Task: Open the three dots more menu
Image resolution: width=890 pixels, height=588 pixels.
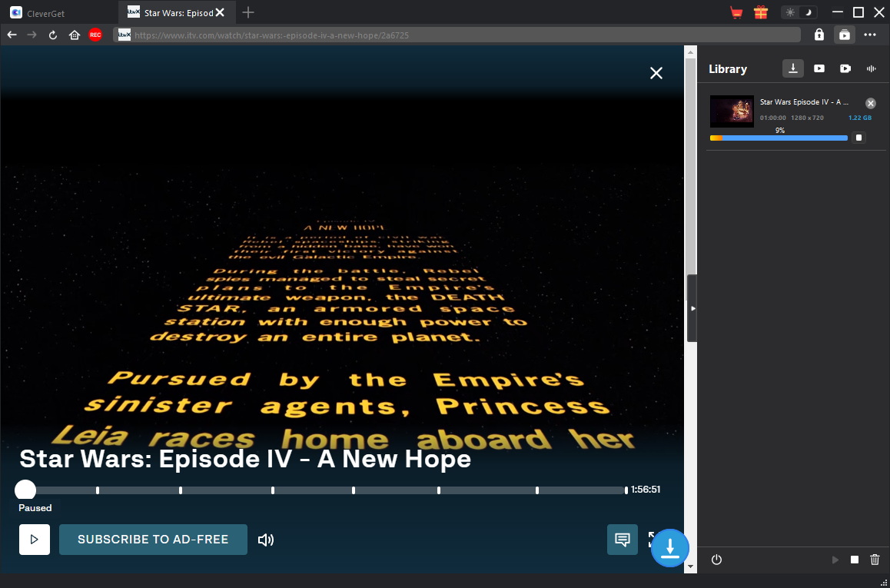Action: pos(870,35)
